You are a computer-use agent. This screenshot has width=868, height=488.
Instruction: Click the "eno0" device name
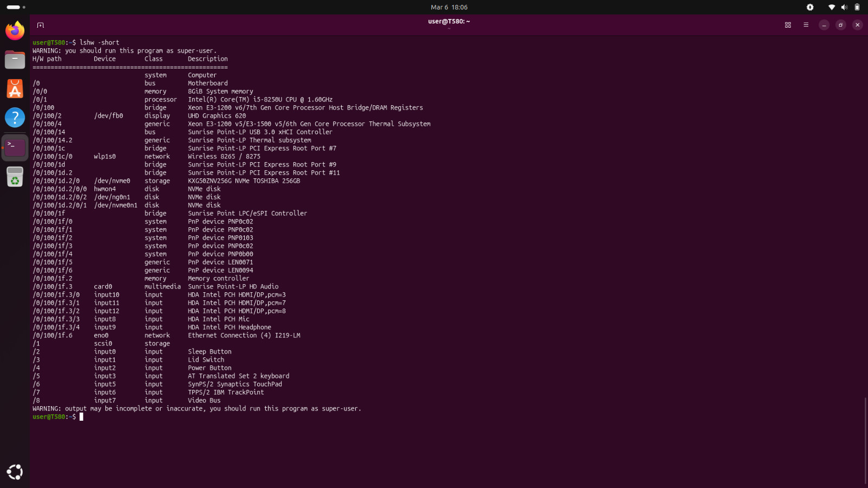tap(101, 335)
